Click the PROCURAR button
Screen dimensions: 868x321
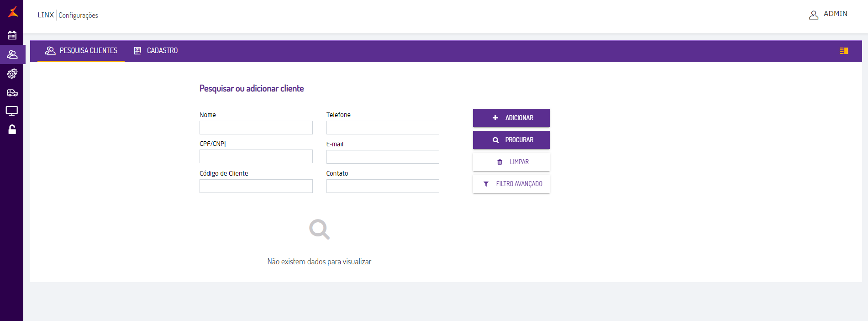511,139
